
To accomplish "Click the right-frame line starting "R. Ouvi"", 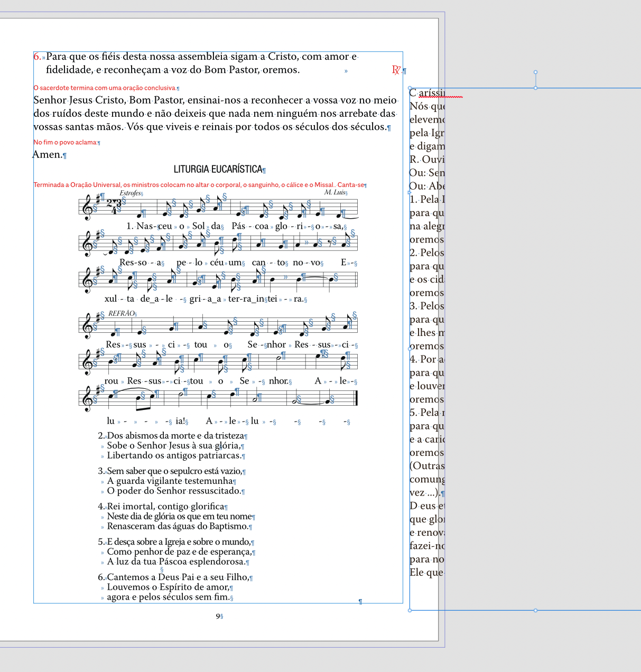I will click(x=428, y=160).
